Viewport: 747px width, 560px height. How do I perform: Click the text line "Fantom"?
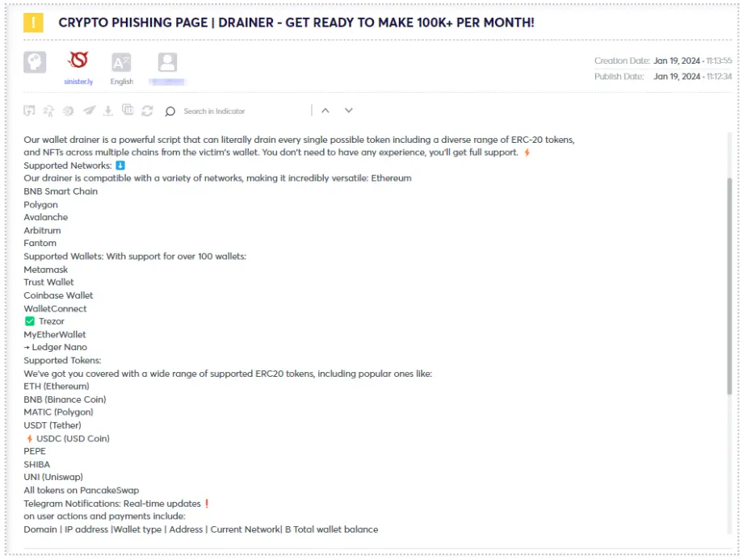(40, 243)
